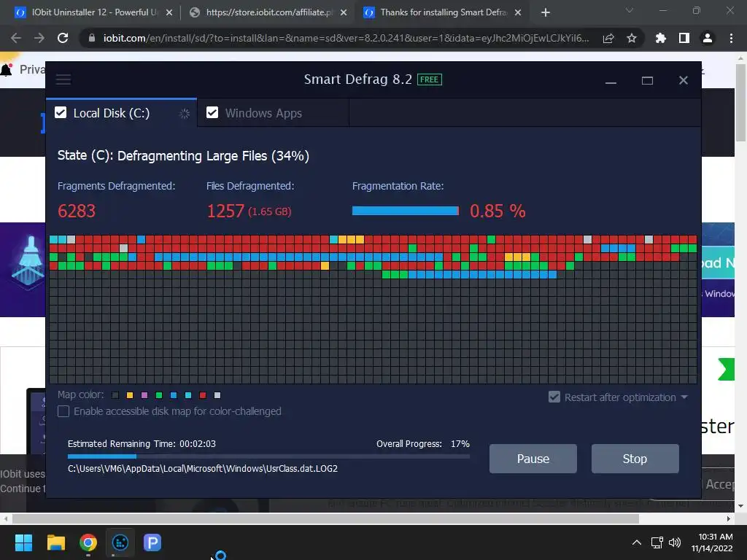Screen dimensions: 747x560
Task: Open Chrome tab search dropdown
Action: coord(630,10)
